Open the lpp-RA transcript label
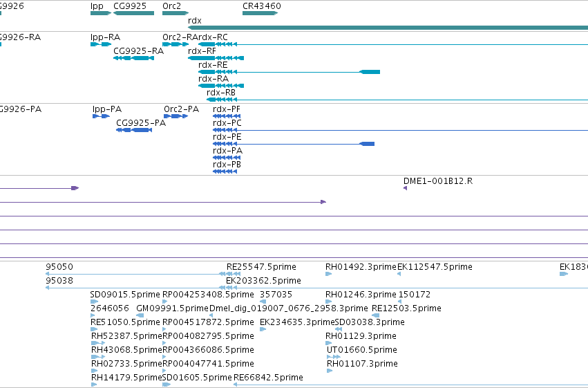Viewport: 588px width, 388px height. [x=105, y=37]
